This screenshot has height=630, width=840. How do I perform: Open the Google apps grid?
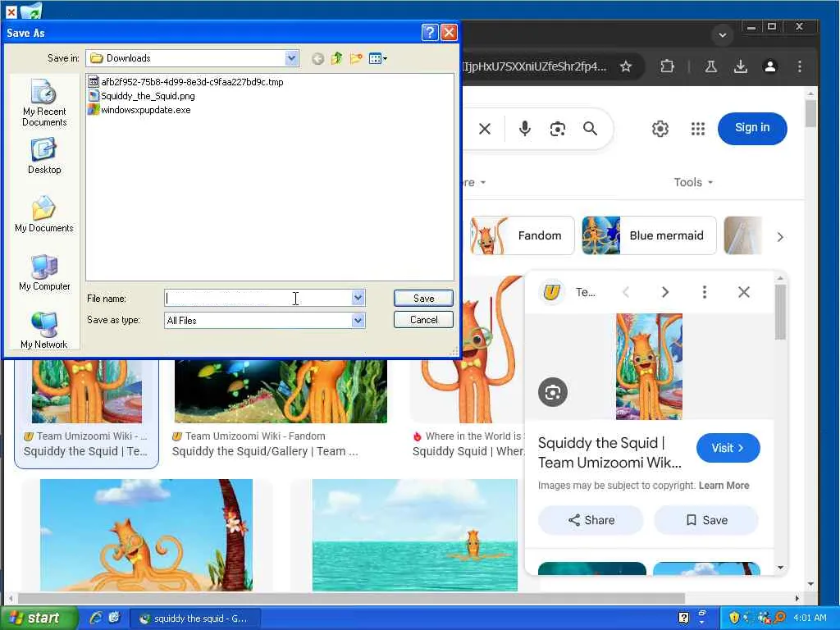(x=697, y=129)
